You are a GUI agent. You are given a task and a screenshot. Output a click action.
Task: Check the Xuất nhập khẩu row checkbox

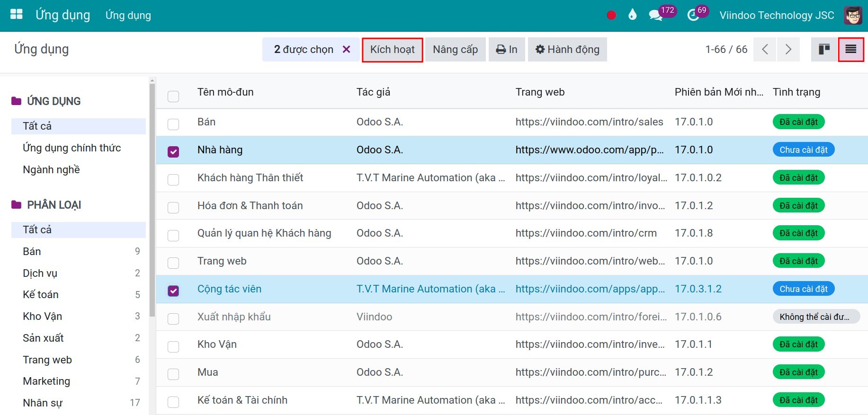pyautogui.click(x=173, y=318)
